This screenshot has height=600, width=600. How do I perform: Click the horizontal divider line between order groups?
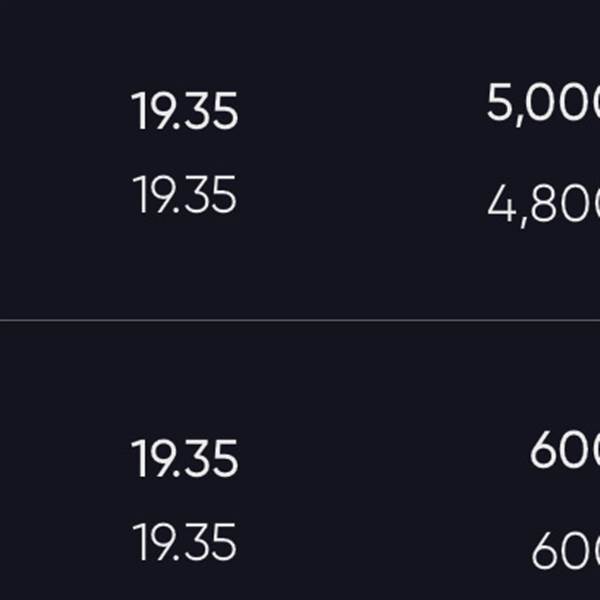click(300, 320)
